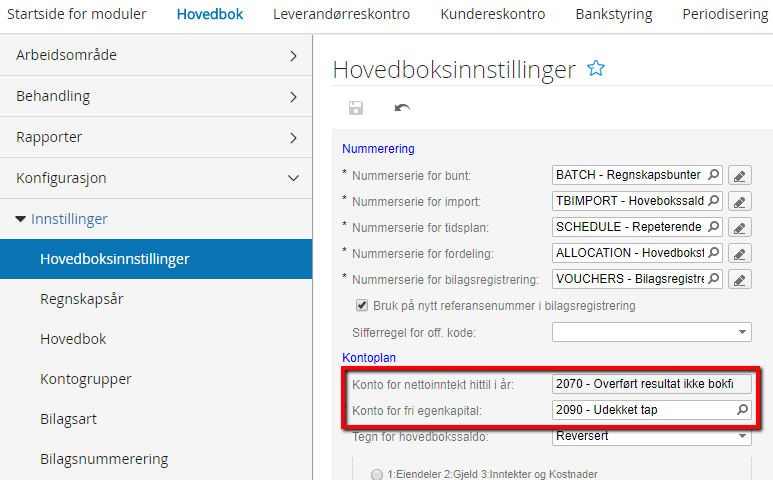Image resolution: width=773 pixels, height=480 pixels.
Task: Click the undo arrow toolbar icon
Action: click(x=402, y=107)
